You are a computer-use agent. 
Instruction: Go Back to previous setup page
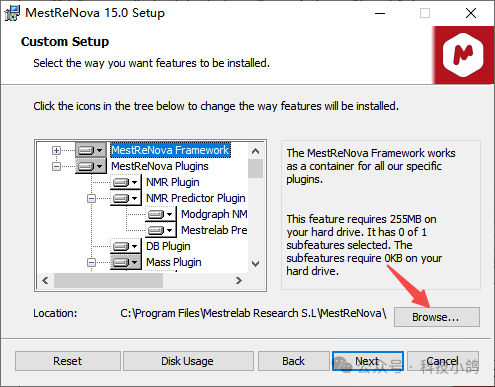(293, 361)
